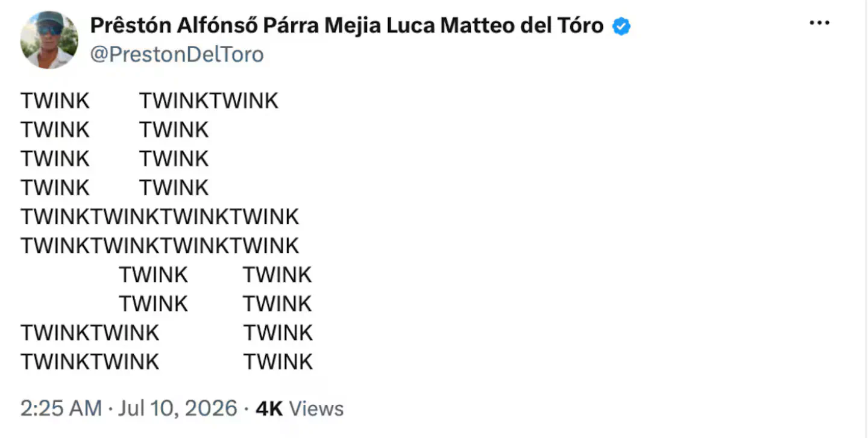Viewport: 868px width, 438px height.
Task: Click the first full-width TWINKTWINKTWINKTWINK line
Action: (x=160, y=217)
